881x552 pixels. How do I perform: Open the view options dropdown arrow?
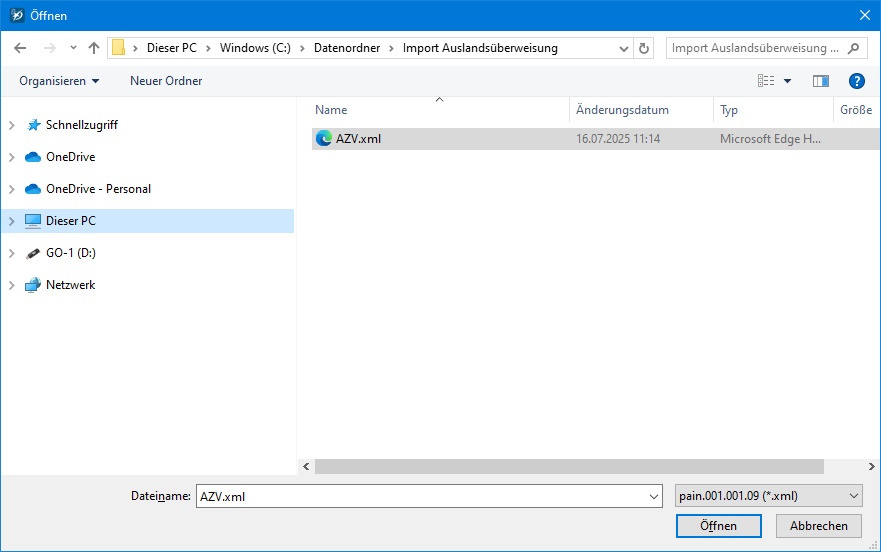787,81
